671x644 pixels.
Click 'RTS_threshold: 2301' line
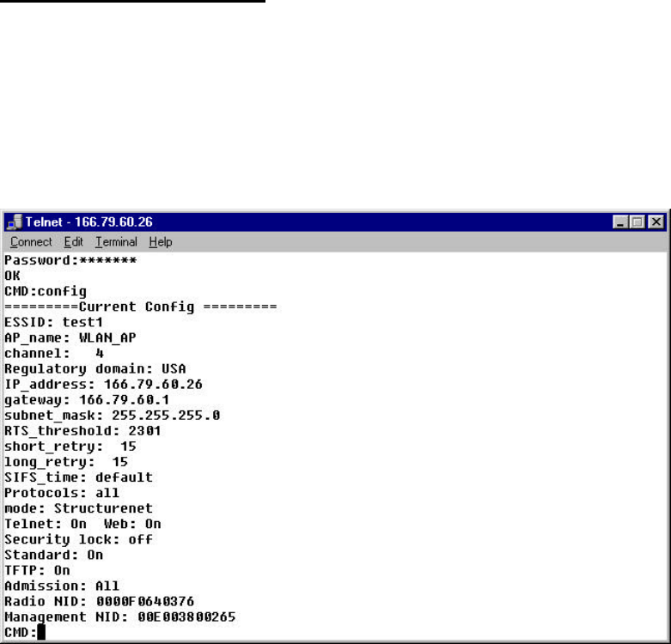pos(82,431)
